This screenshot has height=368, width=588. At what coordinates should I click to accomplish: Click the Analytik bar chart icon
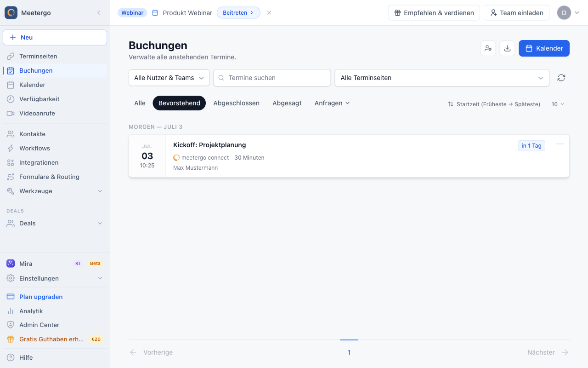coord(11,311)
